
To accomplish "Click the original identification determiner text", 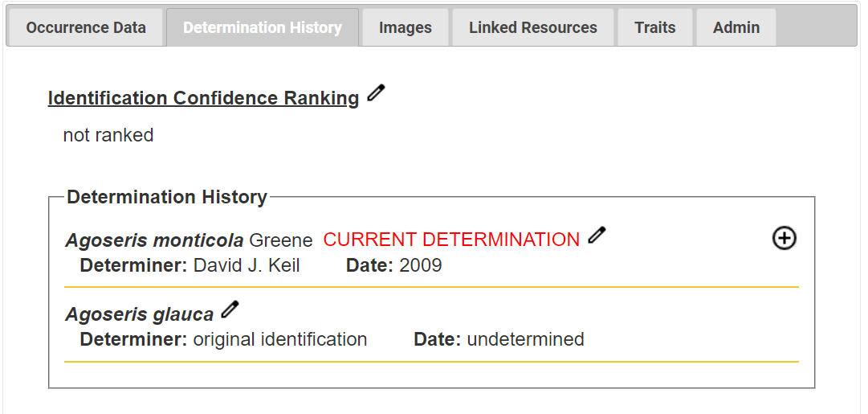I will coord(280,339).
